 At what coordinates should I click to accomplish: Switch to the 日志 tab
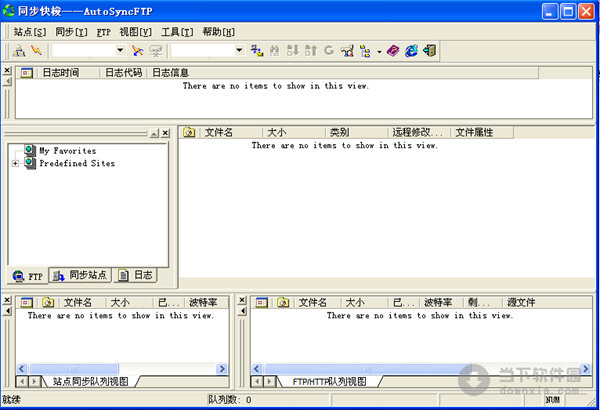(136, 275)
